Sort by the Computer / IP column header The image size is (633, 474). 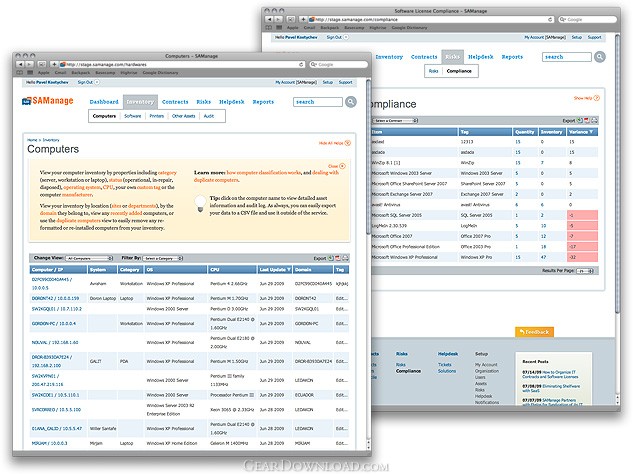58,270
